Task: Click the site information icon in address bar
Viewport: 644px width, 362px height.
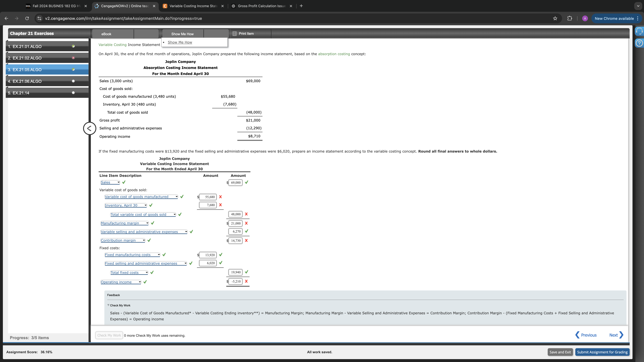Action: pos(39,19)
